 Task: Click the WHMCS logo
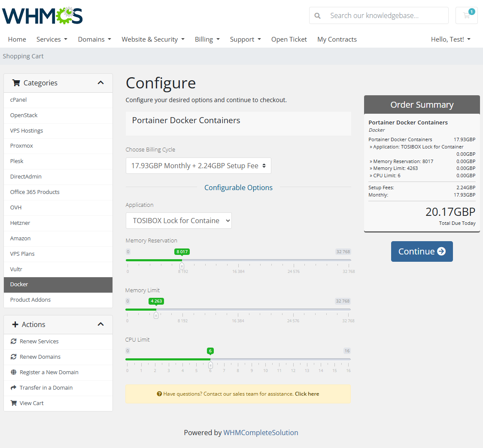pyautogui.click(x=42, y=15)
